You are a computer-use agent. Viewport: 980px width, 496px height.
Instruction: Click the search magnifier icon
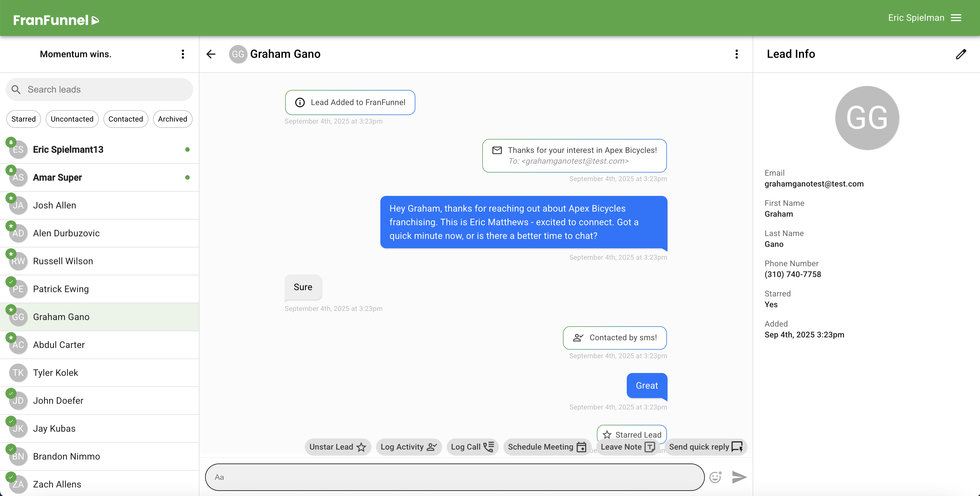[16, 89]
